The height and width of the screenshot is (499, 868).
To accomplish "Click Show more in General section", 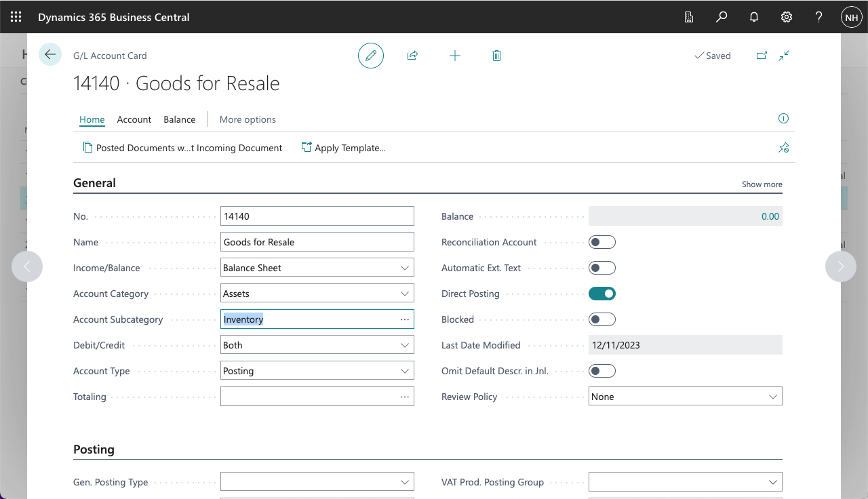I will [x=762, y=184].
